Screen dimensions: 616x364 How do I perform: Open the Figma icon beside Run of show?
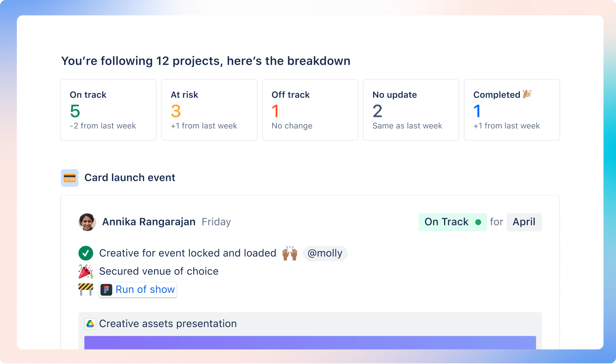tap(107, 290)
